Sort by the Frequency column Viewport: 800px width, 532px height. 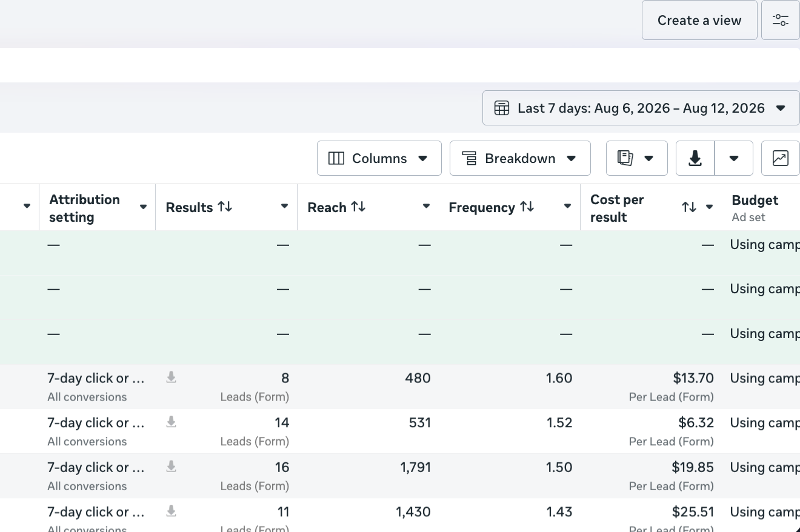[x=527, y=207]
